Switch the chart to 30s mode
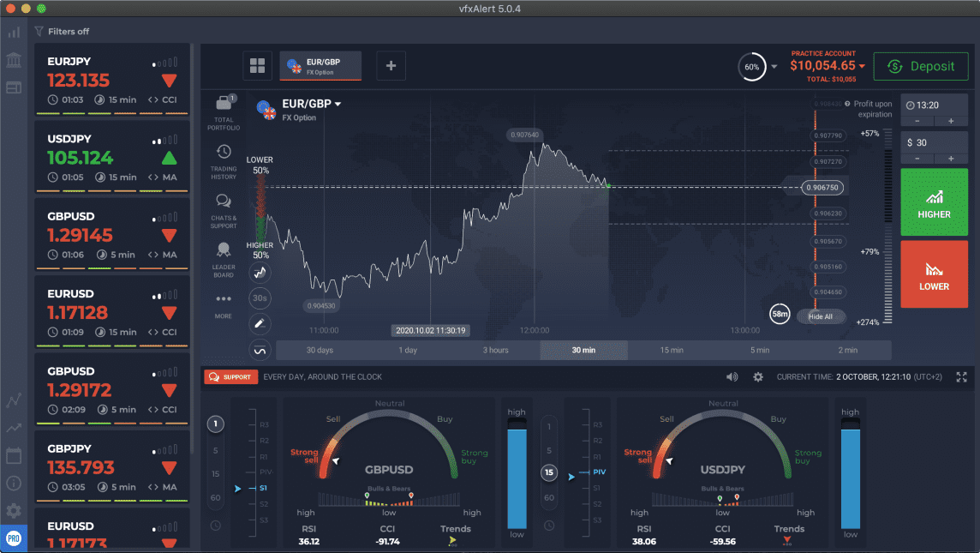Image resolution: width=980 pixels, height=553 pixels. 260,298
